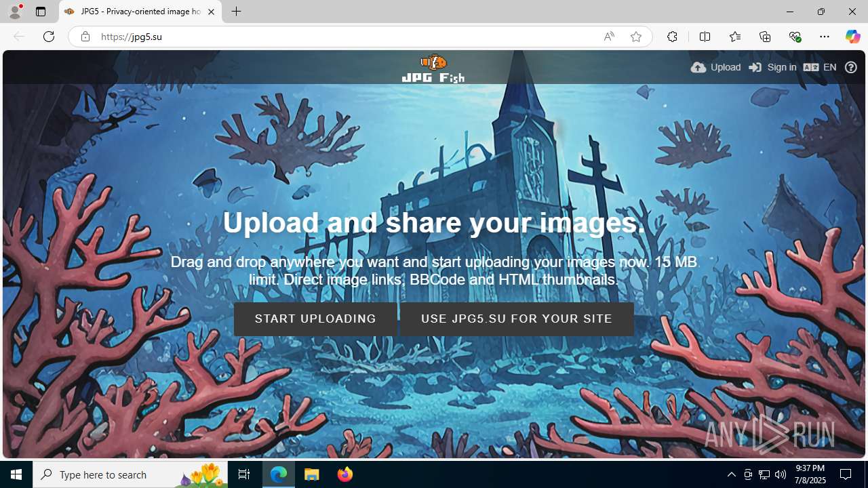Open the Collections icon
Screen dimensions: 868x488
(765, 37)
